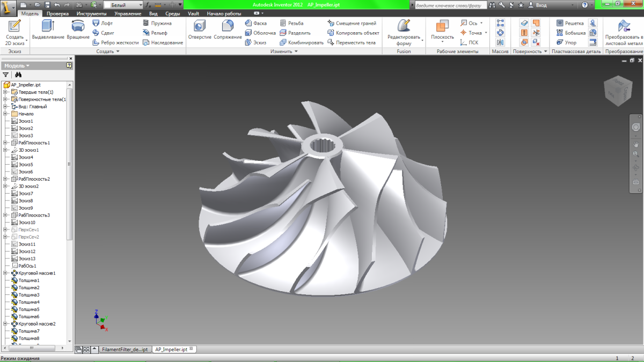Screen dimensions: 644x362
Task: Select the Вращение (Revolve) tool
Action: coord(78,26)
